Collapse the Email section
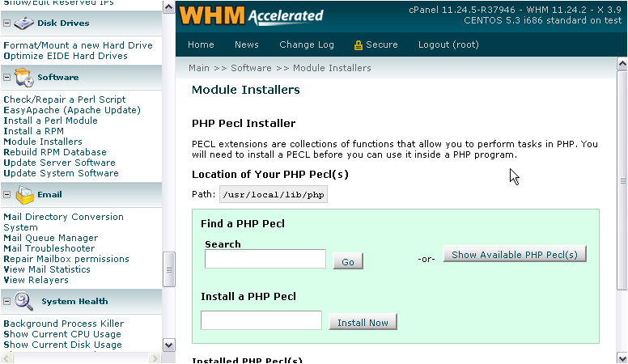The image size is (628, 364). coord(6,195)
